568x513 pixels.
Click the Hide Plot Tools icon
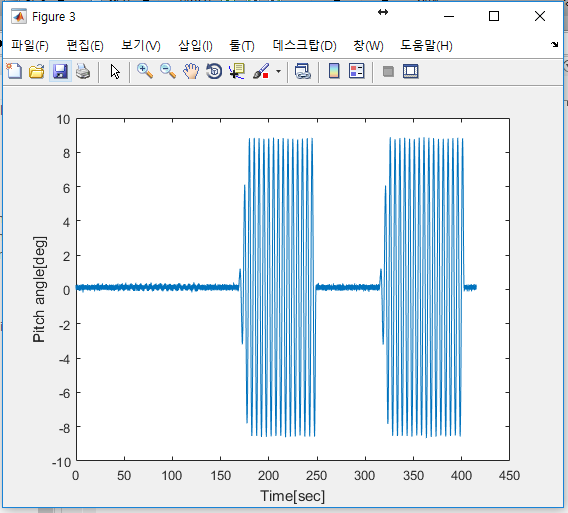tap(388, 71)
